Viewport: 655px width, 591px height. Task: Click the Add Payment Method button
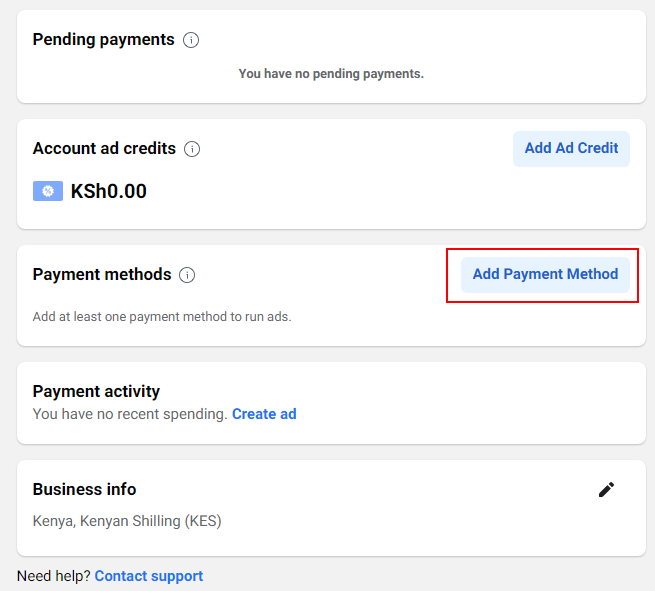[545, 274]
